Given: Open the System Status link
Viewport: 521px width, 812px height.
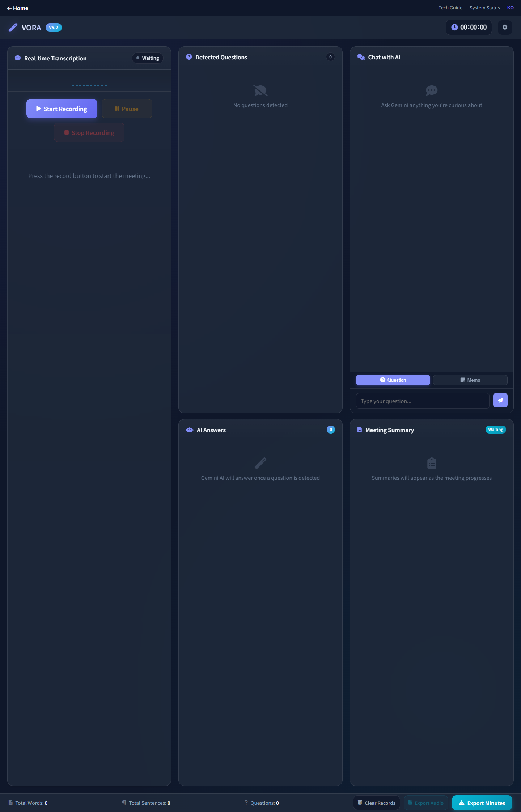Looking at the screenshot, I should (x=484, y=8).
